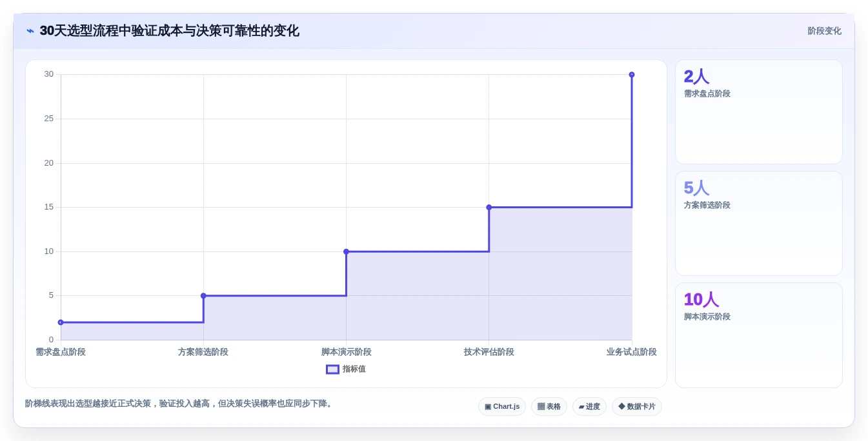This screenshot has width=868, height=441.
Task: Click the 需求盘点阶段 x-axis label
Action: point(61,352)
